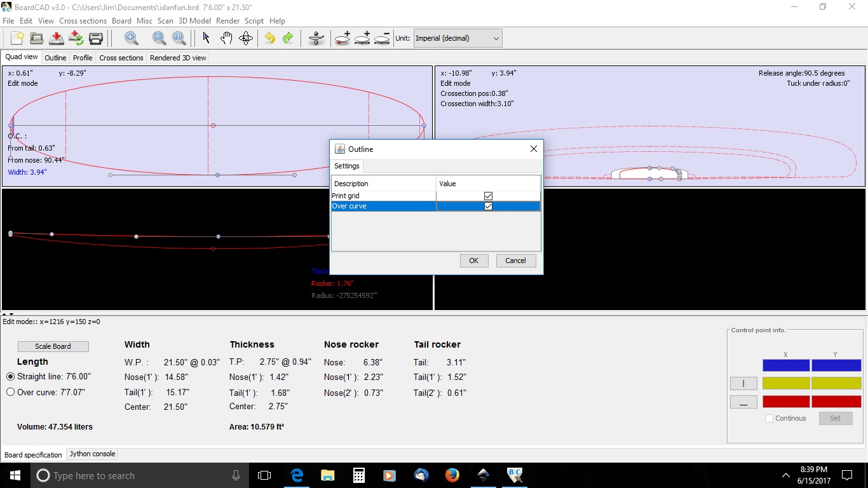Select the Over curve length radio button
The image size is (868, 488).
click(10, 392)
